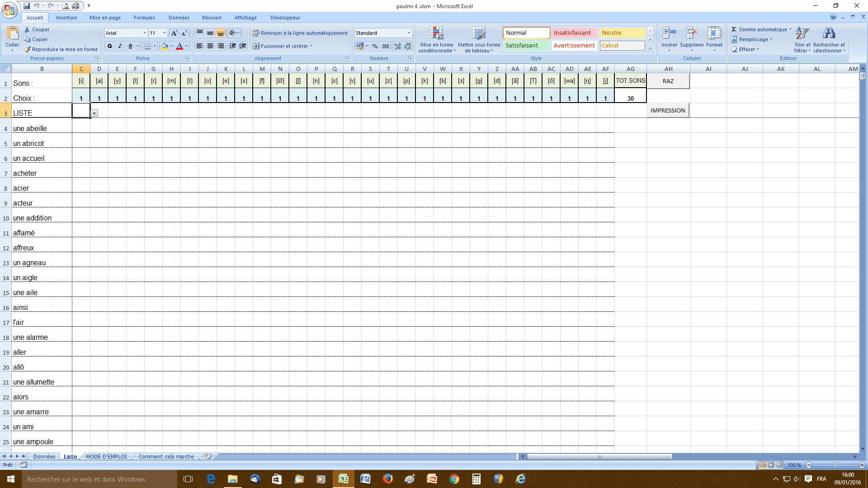This screenshot has height=488, width=868.
Task: Click the Coller paste icon
Action: (x=12, y=33)
